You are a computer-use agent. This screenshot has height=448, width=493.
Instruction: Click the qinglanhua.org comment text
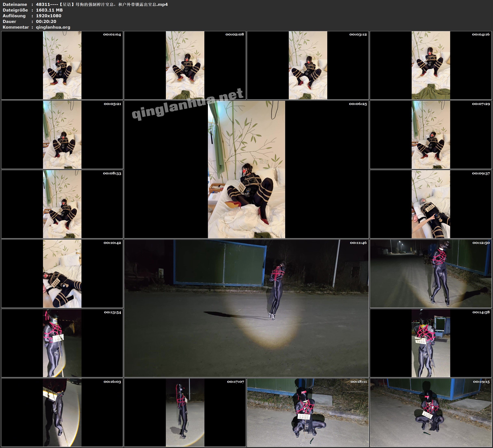(53, 27)
